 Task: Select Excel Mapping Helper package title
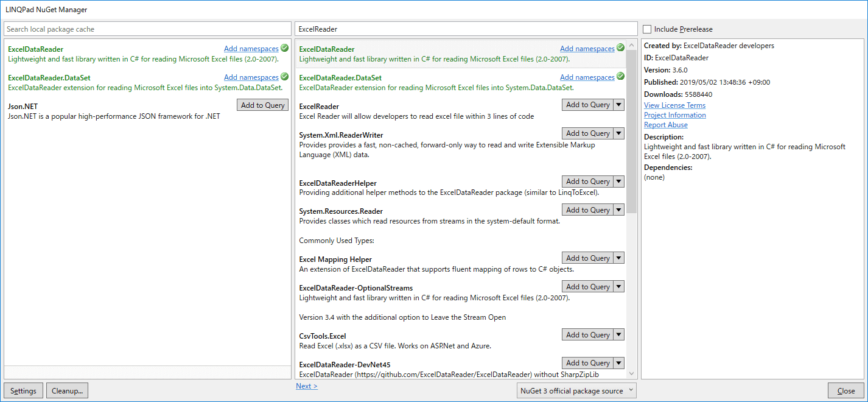[x=335, y=259]
